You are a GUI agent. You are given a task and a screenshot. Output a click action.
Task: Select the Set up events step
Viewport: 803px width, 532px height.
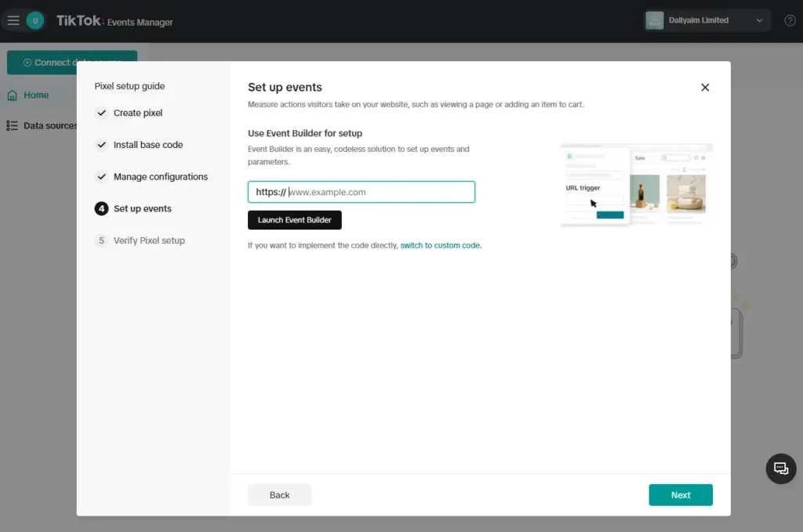click(x=142, y=208)
